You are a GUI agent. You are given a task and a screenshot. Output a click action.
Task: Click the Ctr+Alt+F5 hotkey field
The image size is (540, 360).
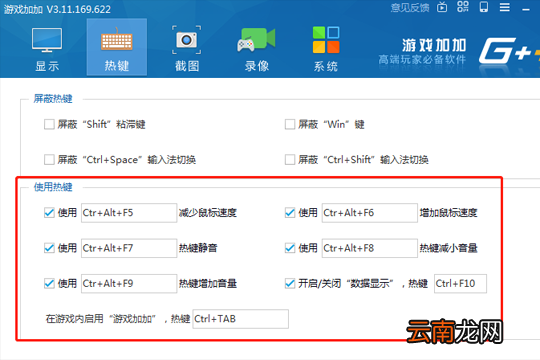click(129, 213)
